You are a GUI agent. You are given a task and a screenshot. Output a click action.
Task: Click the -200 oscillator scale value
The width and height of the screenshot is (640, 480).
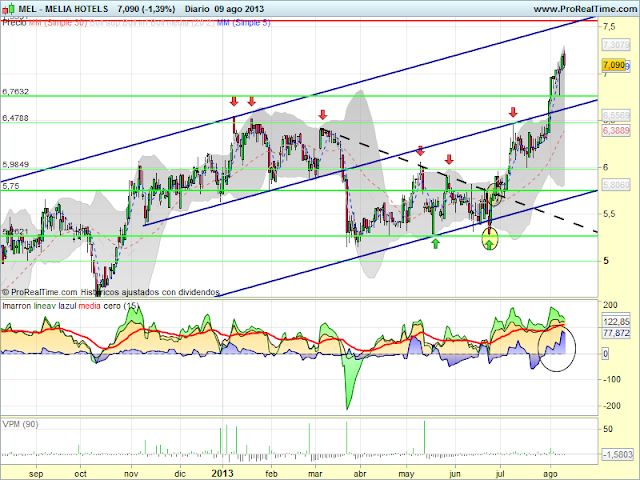(x=611, y=406)
